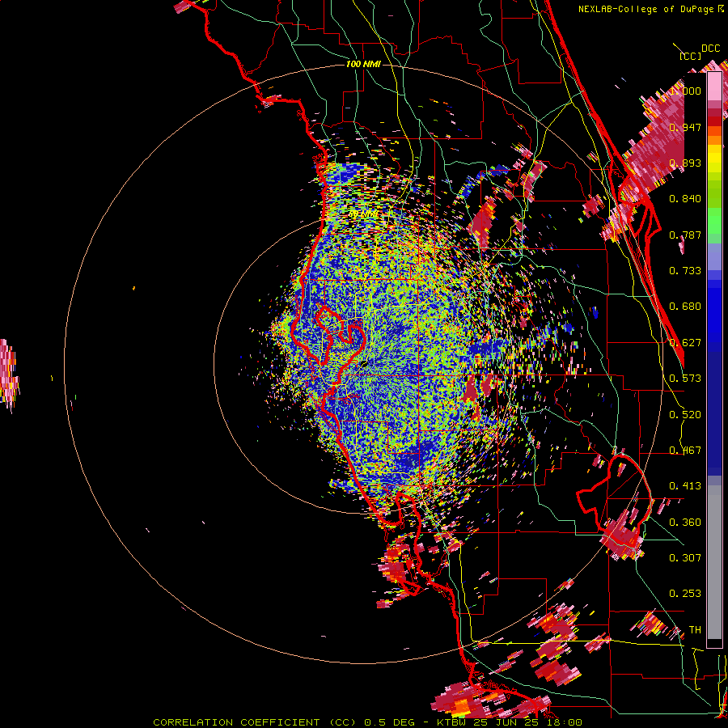Select the 0.573 scale value
Image resolution: width=728 pixels, height=728 pixels.
pyautogui.click(x=685, y=379)
